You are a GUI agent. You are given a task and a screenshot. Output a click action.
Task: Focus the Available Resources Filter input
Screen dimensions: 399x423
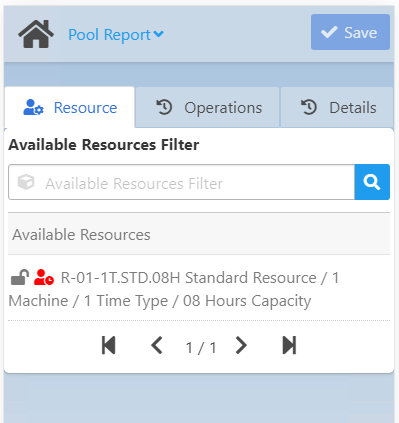click(181, 182)
